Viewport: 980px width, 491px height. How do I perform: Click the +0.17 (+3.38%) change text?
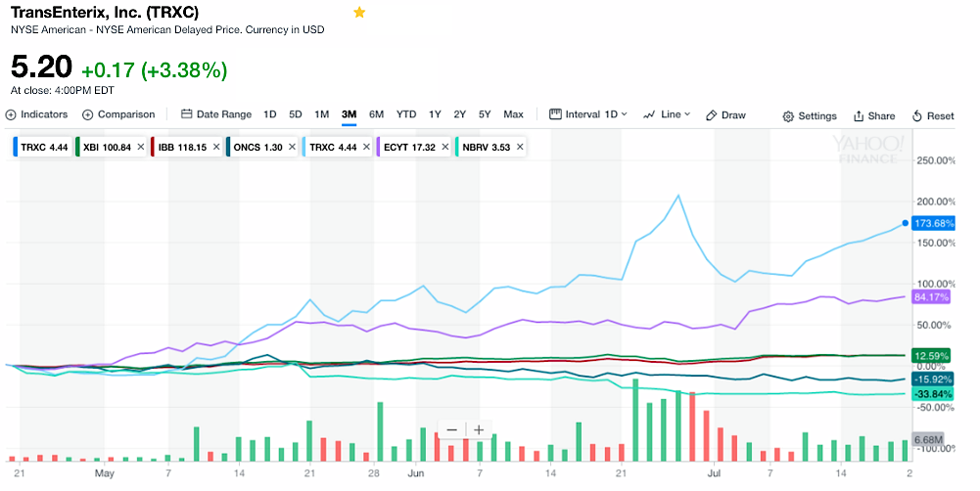click(155, 70)
